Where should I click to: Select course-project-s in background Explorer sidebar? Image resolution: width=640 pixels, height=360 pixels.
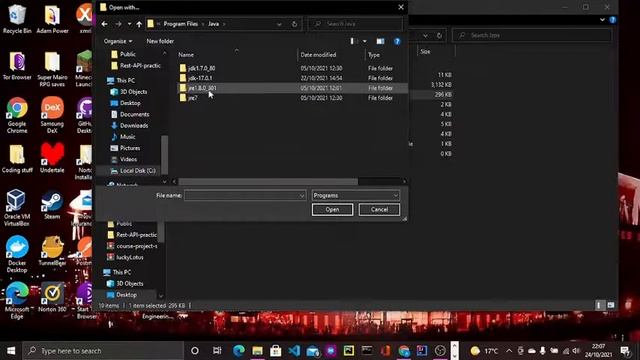click(x=137, y=246)
